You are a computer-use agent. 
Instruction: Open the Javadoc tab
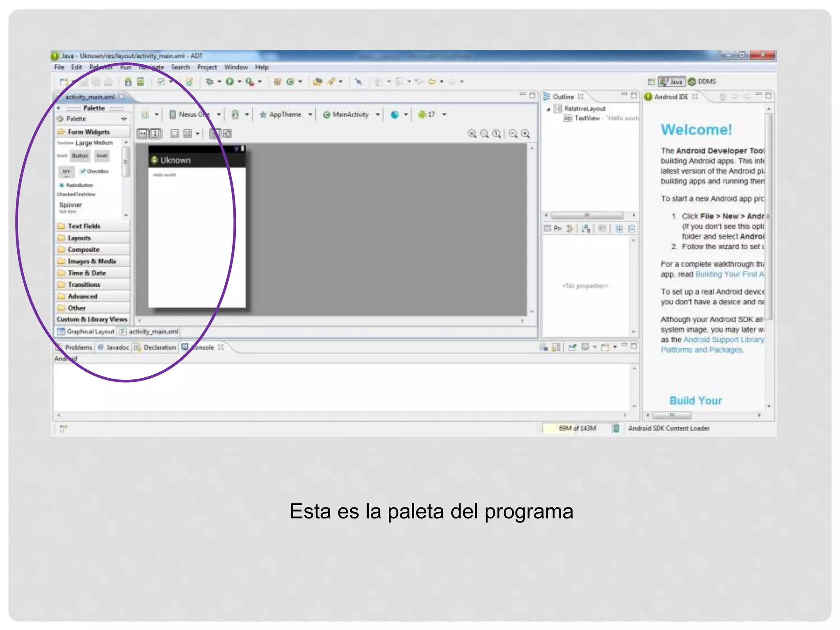point(114,347)
